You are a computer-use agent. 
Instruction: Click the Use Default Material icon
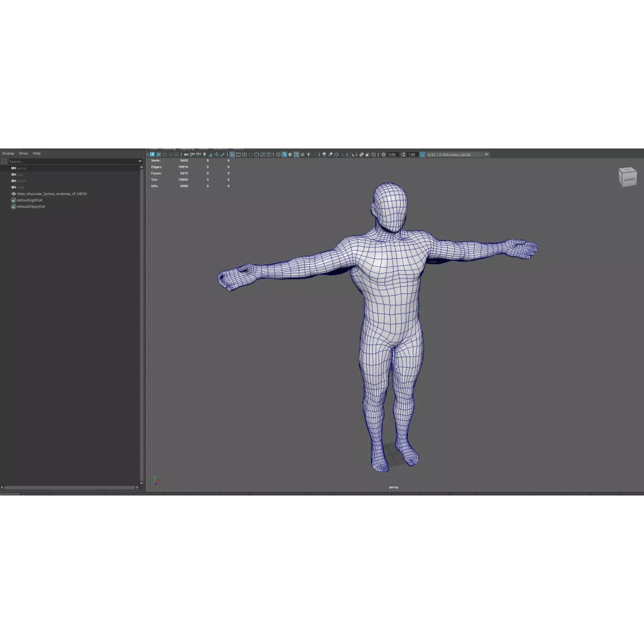pyautogui.click(x=290, y=154)
